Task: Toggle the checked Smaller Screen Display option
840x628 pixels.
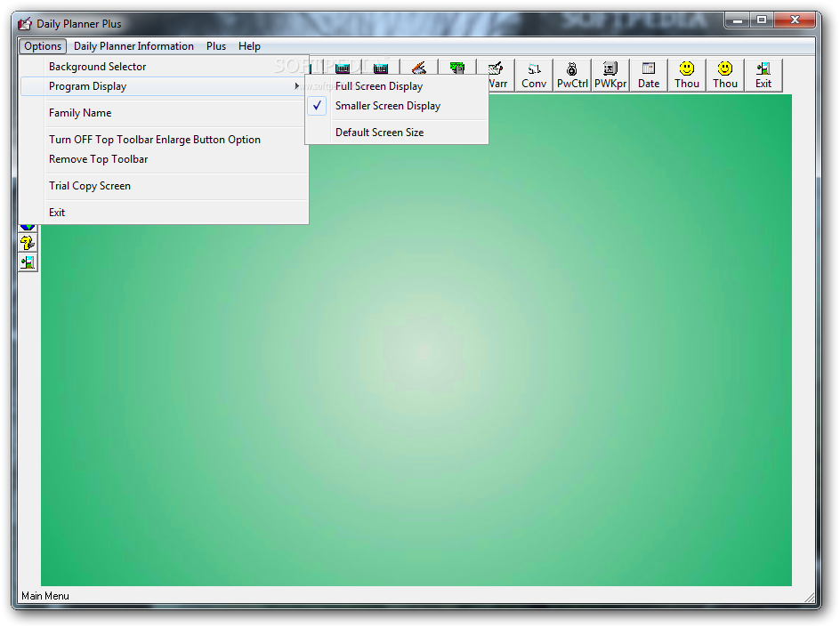Action: 397,106
